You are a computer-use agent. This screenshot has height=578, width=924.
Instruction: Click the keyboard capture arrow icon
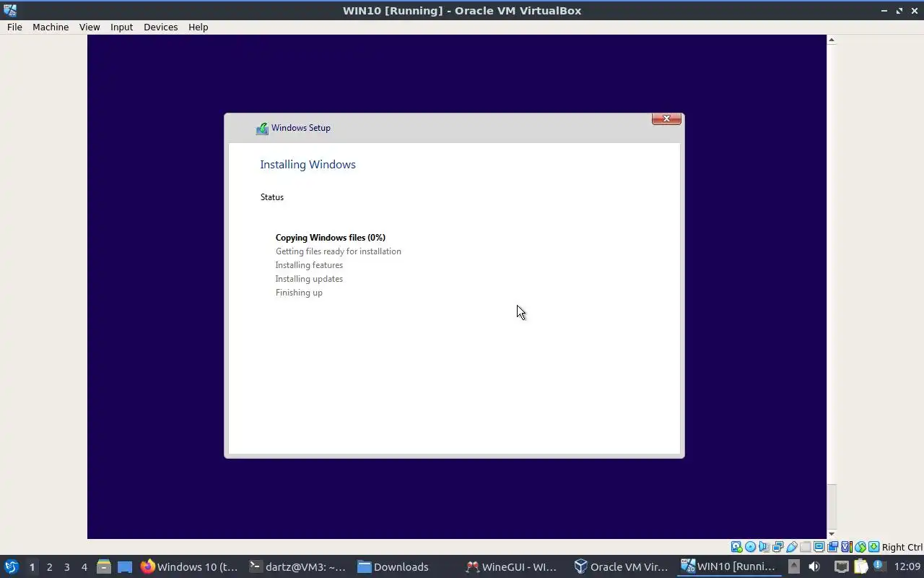[873, 547]
